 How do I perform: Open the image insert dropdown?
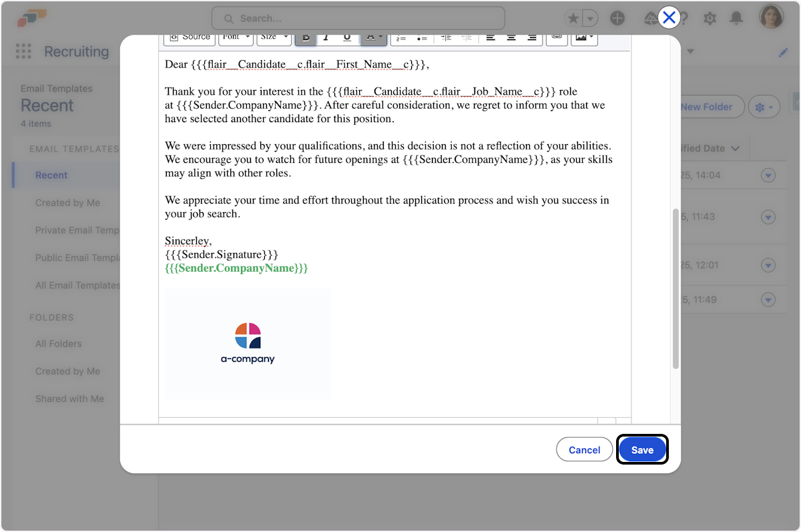pyautogui.click(x=584, y=37)
